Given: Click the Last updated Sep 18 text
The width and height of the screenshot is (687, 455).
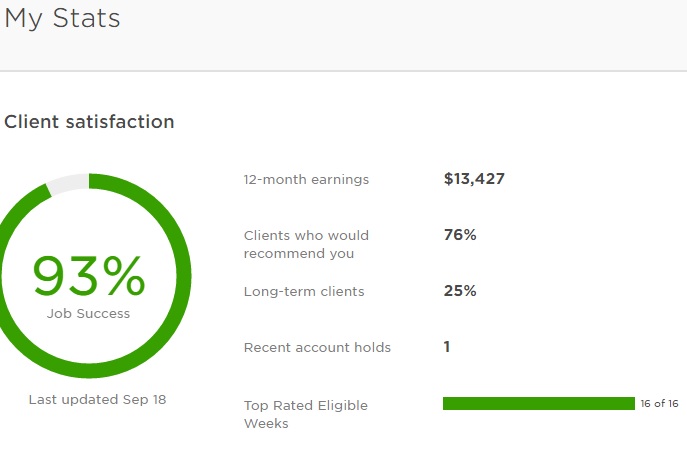Looking at the screenshot, I should [97, 400].
